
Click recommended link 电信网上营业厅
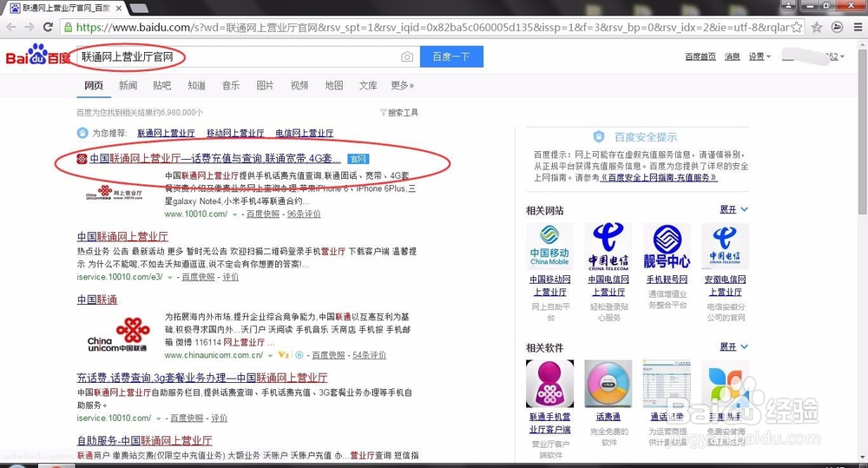tap(305, 133)
